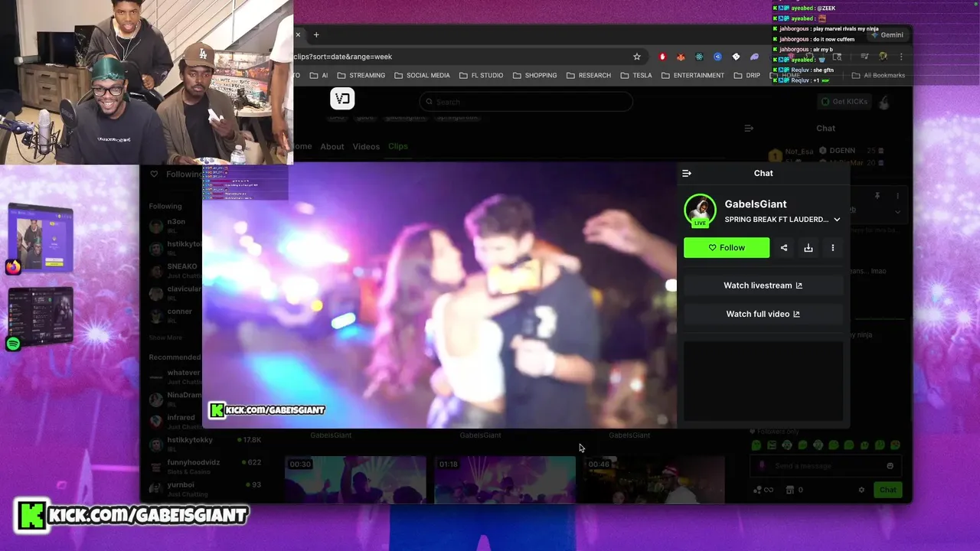Click the Following heart icon in sidebar
980x551 pixels.
point(154,174)
